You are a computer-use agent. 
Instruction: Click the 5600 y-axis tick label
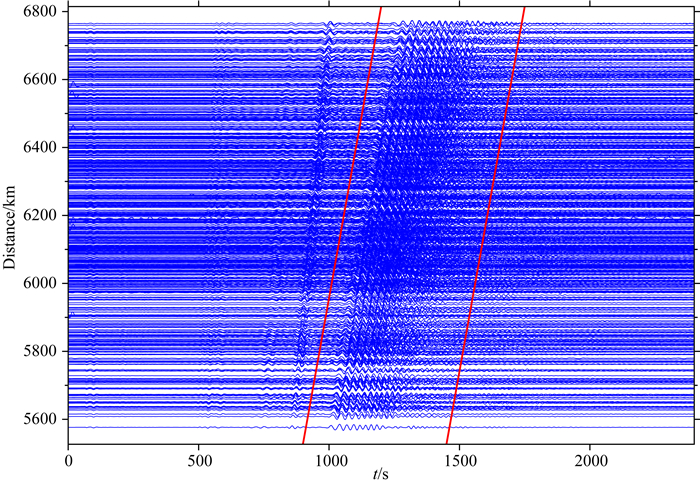coord(43,419)
